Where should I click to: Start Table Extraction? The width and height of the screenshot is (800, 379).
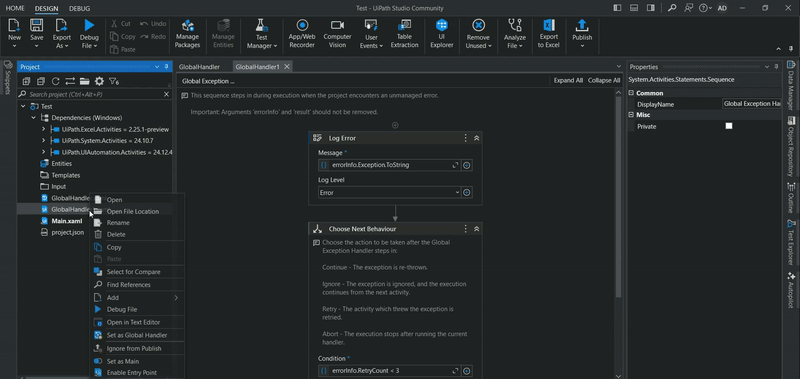pyautogui.click(x=405, y=34)
